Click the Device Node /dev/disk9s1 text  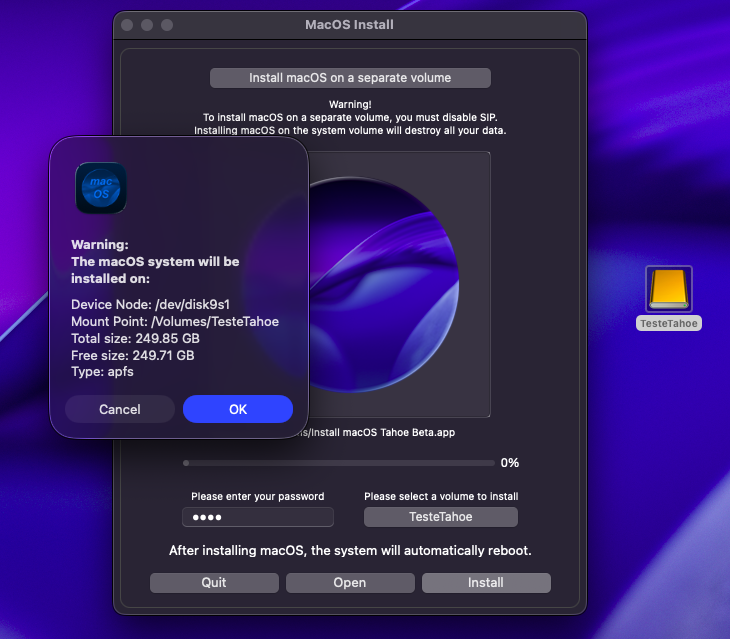(150, 304)
